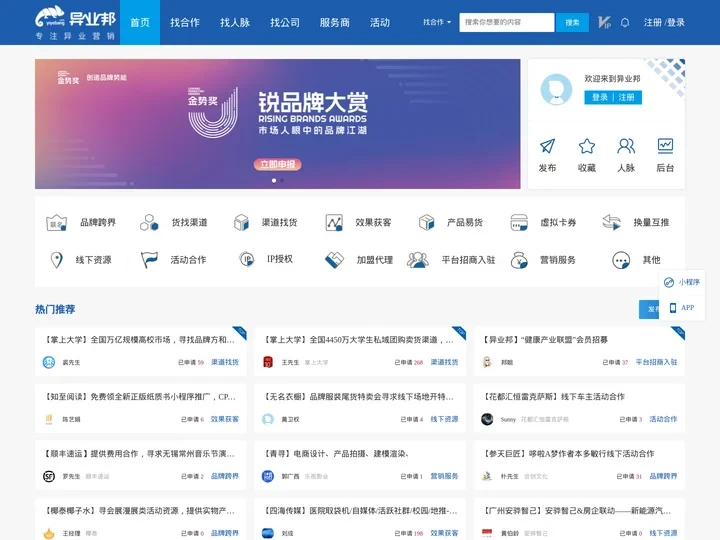Click 线下资源 tag on 无名衣橱 card
Image resolution: width=720 pixels, height=540 pixels.
tap(444, 419)
